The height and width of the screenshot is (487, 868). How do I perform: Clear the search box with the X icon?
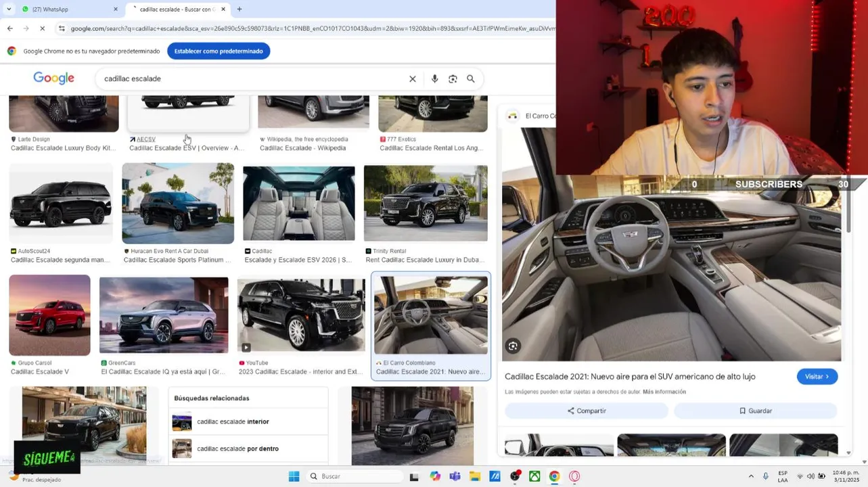point(413,78)
